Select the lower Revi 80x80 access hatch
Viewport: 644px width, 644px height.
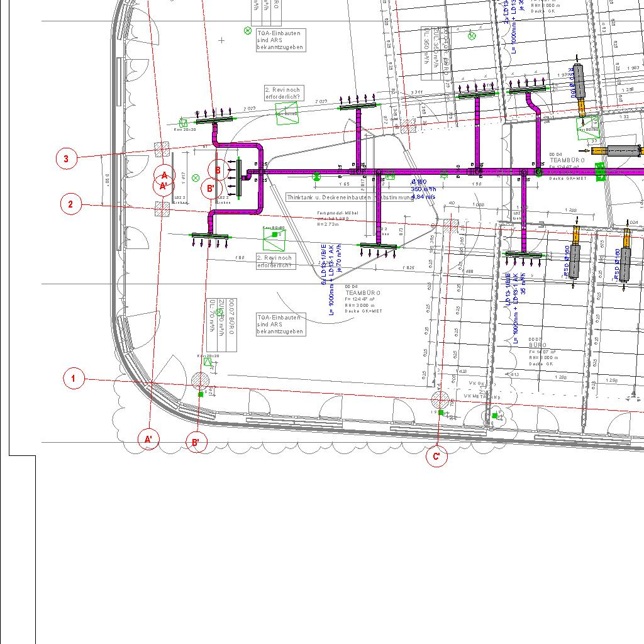pyautogui.click(x=274, y=237)
